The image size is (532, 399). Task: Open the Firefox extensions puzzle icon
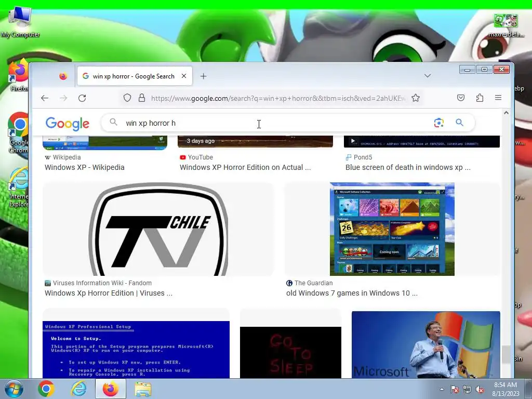pos(480,98)
